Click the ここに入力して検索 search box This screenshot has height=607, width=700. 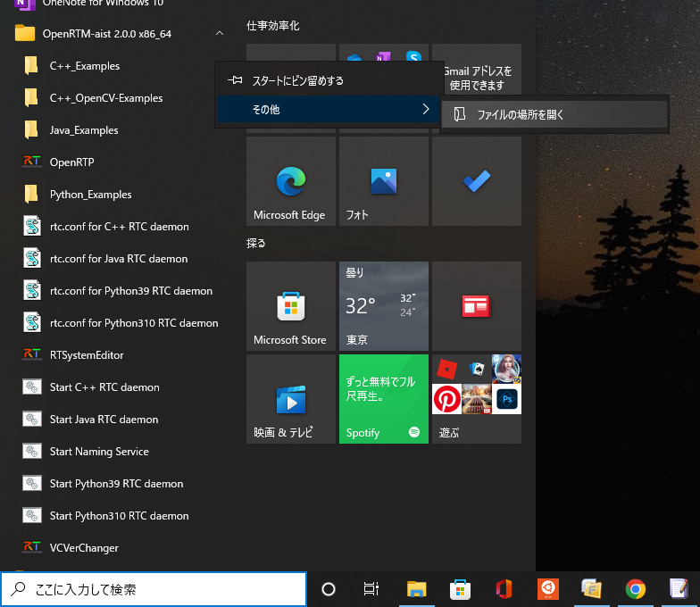point(154,589)
